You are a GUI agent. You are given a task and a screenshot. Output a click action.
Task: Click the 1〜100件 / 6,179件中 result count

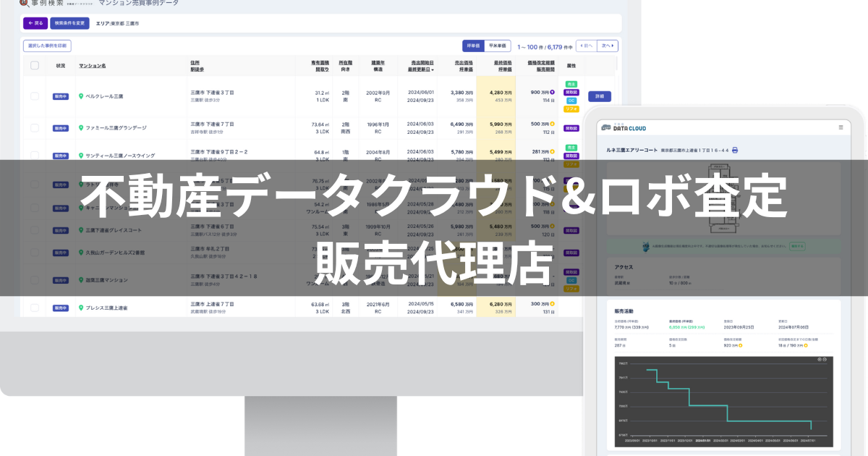(545, 46)
